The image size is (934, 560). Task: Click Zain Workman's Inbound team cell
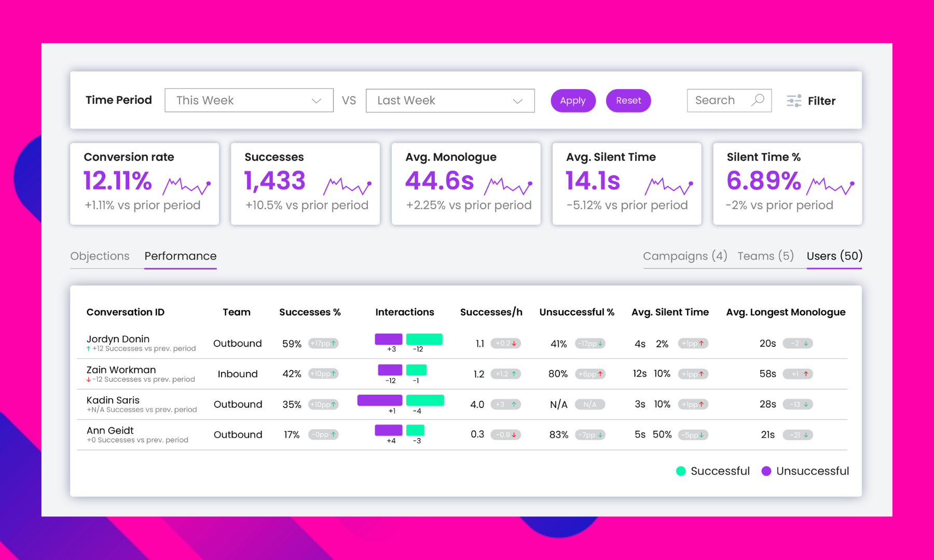(x=238, y=374)
